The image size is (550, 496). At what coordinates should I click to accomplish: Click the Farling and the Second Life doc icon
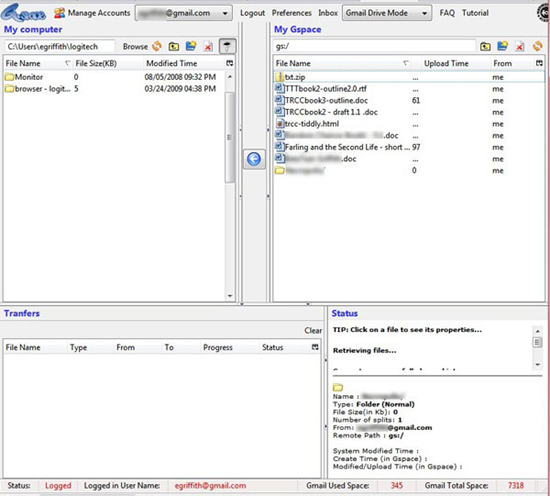(280, 147)
